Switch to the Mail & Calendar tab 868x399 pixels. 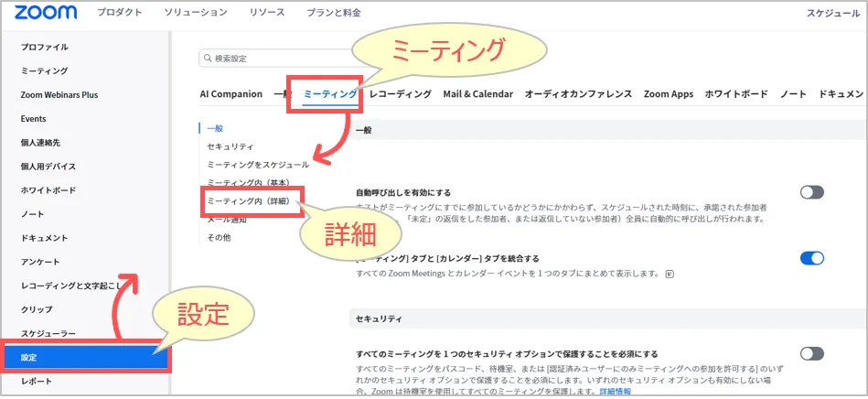pos(477,94)
